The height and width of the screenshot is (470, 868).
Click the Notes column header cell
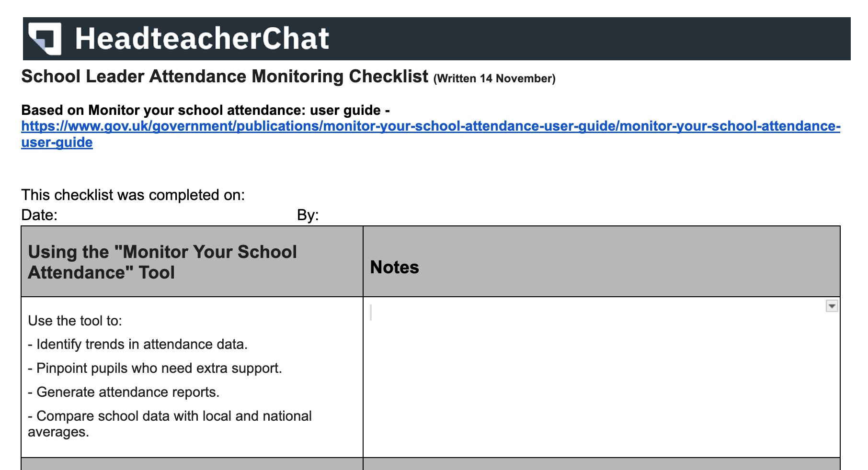point(601,261)
